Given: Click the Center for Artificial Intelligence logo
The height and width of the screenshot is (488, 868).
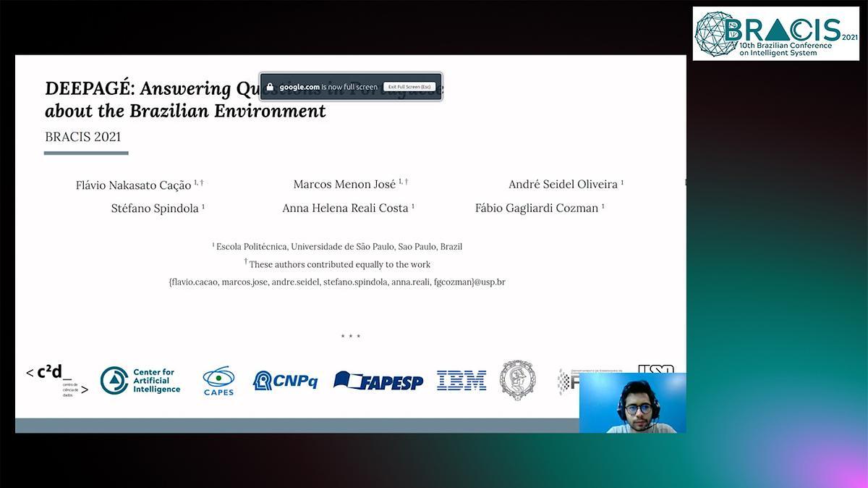Looking at the screenshot, I should (x=140, y=380).
